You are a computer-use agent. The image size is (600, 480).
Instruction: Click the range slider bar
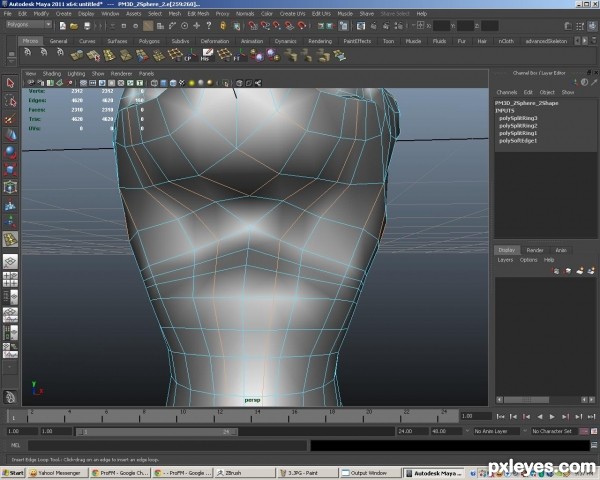157,432
